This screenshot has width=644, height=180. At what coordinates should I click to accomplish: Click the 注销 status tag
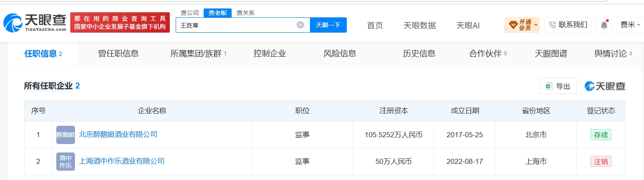pyautogui.click(x=600, y=162)
